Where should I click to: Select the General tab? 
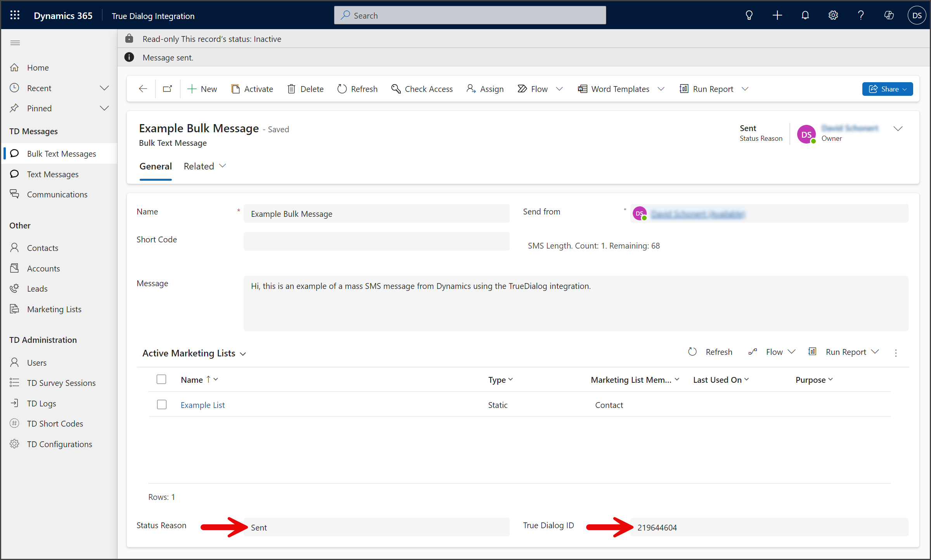[x=156, y=166]
